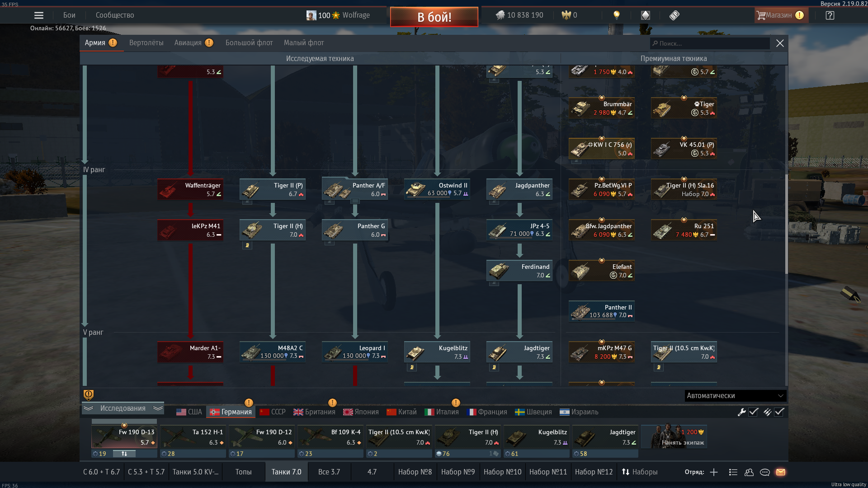Open the cube icon next to lightbulb
This screenshot has height=488, width=868.
[645, 15]
